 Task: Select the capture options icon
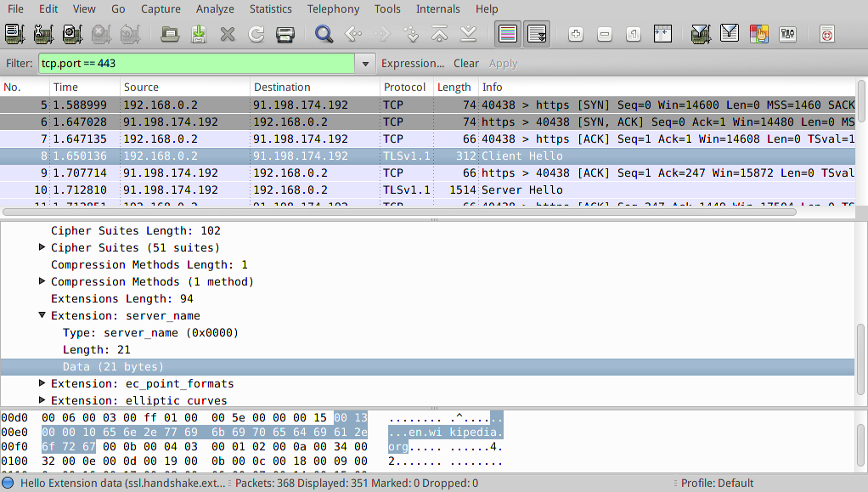[x=42, y=34]
